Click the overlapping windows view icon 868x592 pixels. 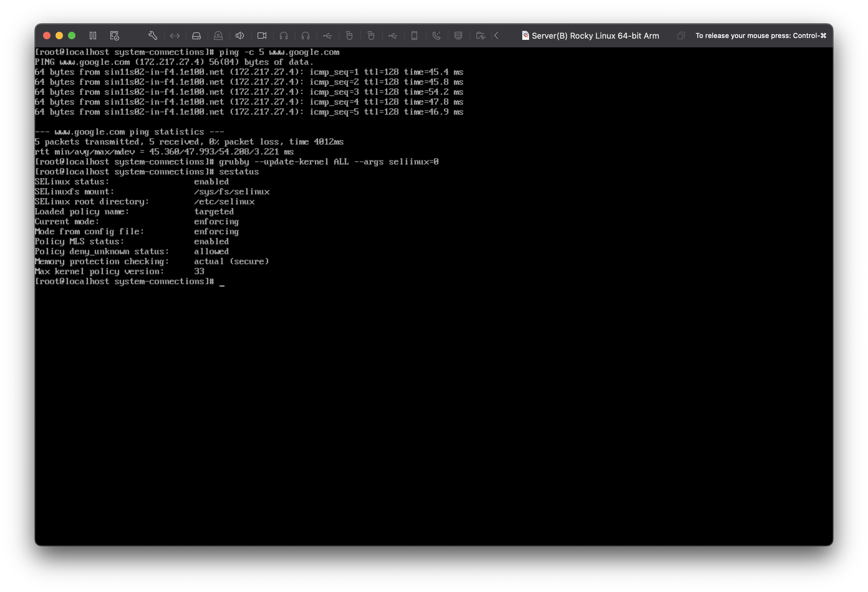tap(681, 36)
